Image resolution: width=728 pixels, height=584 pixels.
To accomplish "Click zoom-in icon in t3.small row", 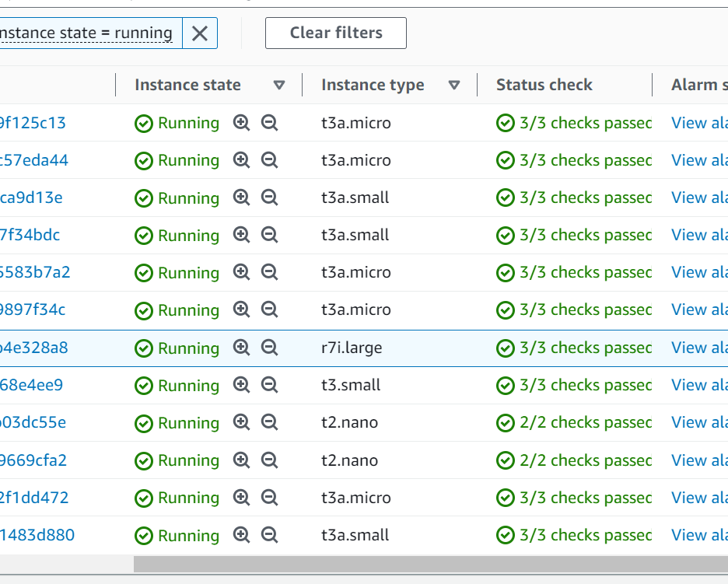I will [242, 385].
